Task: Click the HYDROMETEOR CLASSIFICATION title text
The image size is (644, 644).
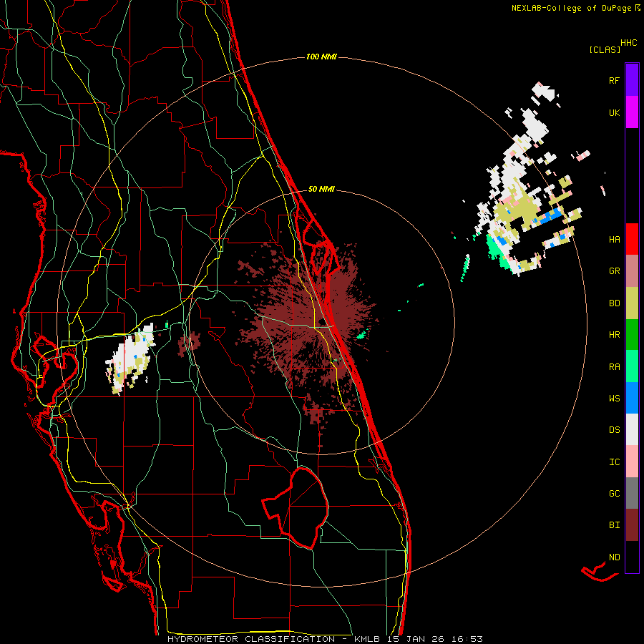Action: pos(251,639)
